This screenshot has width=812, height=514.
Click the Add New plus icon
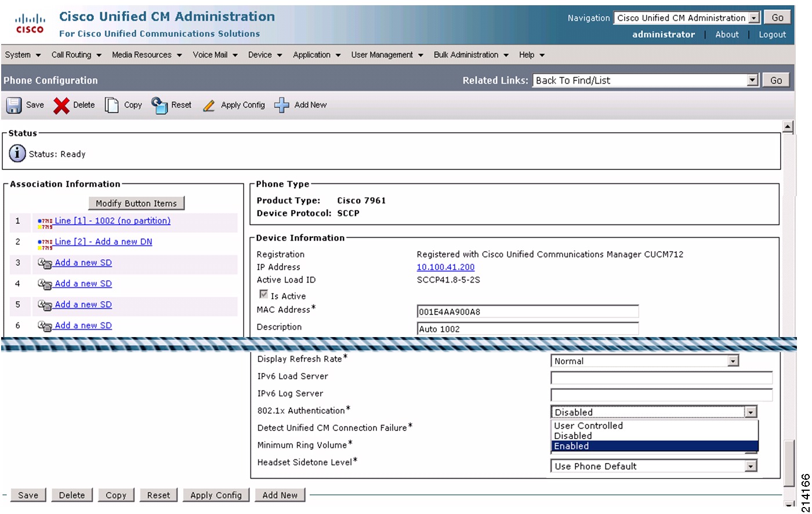pyautogui.click(x=282, y=105)
